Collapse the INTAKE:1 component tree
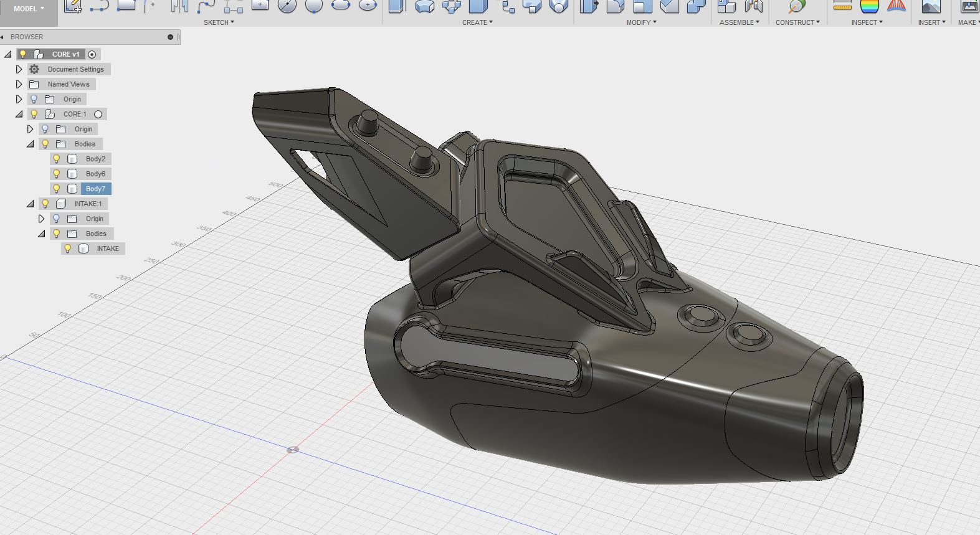 [30, 204]
